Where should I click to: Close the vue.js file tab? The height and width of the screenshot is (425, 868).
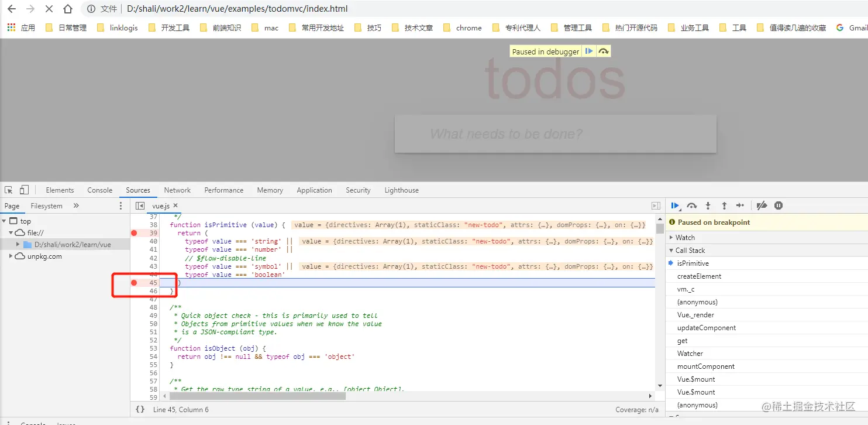(175, 205)
